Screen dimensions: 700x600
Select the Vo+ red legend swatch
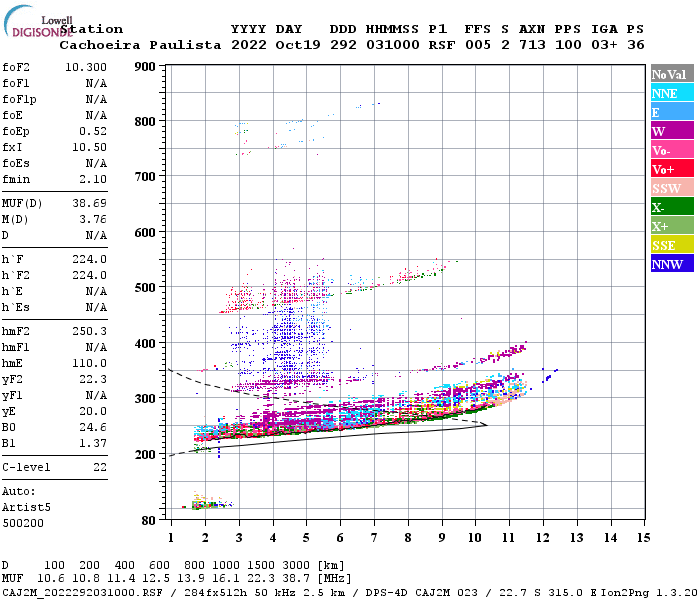point(672,169)
